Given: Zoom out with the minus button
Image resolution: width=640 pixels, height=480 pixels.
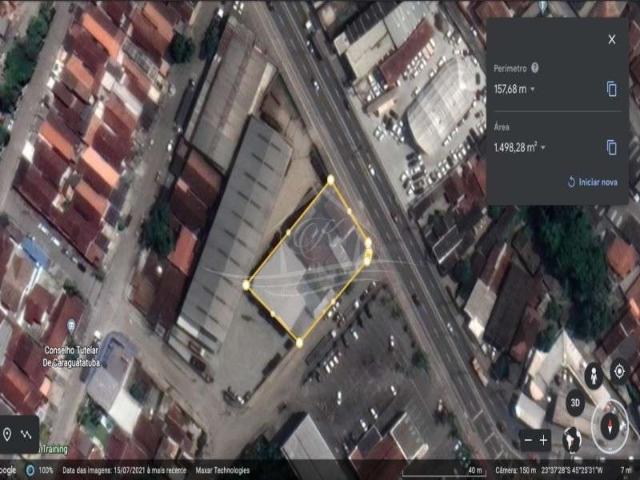Looking at the screenshot, I should point(528,440).
